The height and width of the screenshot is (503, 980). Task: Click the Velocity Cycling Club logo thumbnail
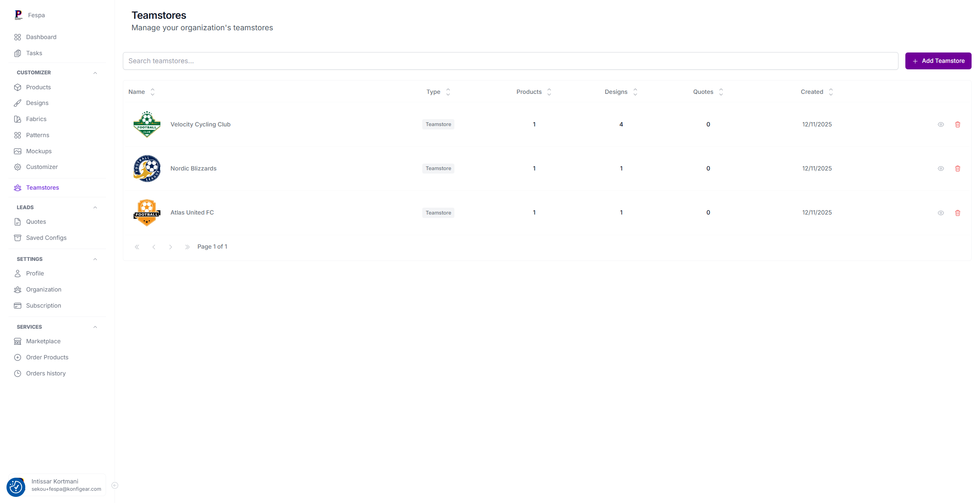(147, 124)
